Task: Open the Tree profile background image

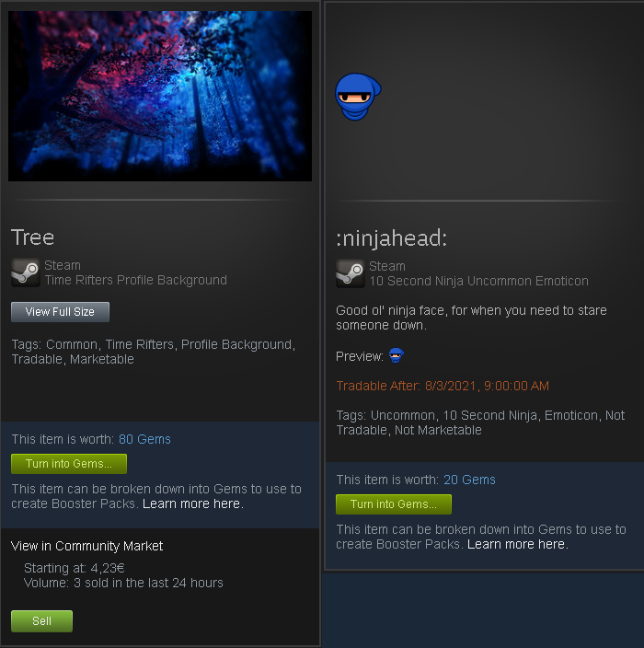Action: point(160,96)
